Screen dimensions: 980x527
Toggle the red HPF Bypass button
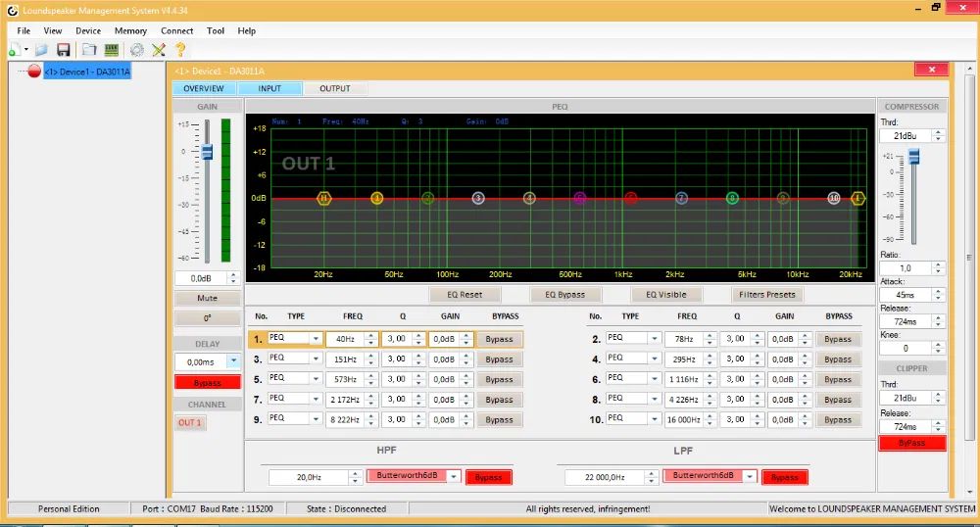[489, 477]
